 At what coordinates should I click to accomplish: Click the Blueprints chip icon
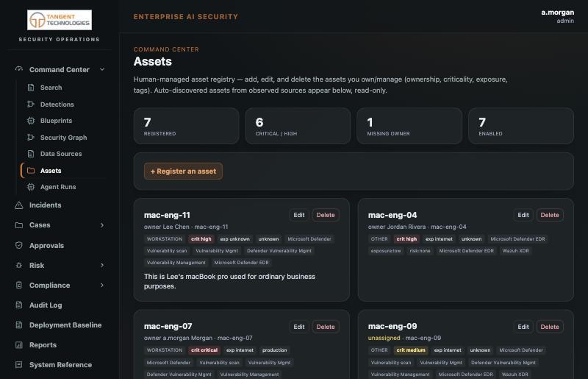pos(31,121)
